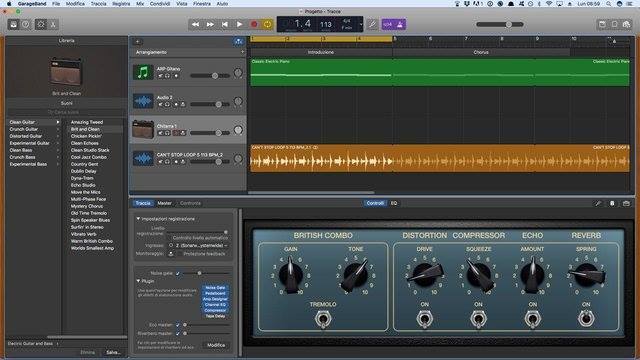Expand the Experimental Guitar category
This screenshot has width=640, height=360.
coord(58,143)
